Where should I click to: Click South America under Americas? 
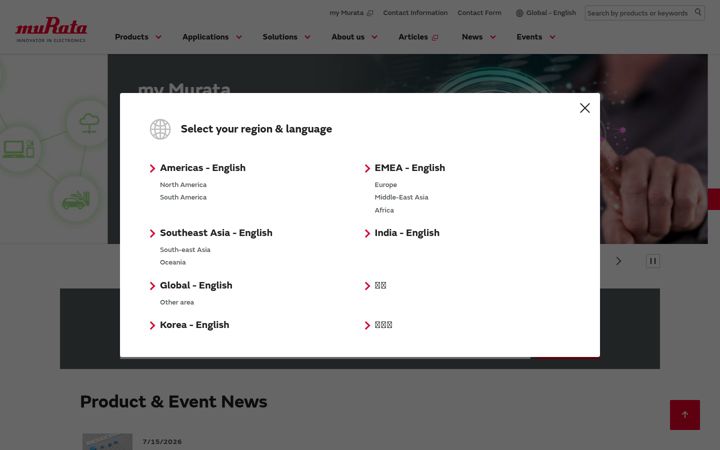183,197
